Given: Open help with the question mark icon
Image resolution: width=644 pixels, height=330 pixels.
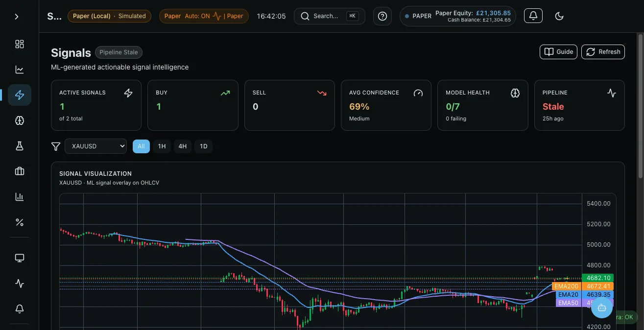Looking at the screenshot, I should coord(382,16).
